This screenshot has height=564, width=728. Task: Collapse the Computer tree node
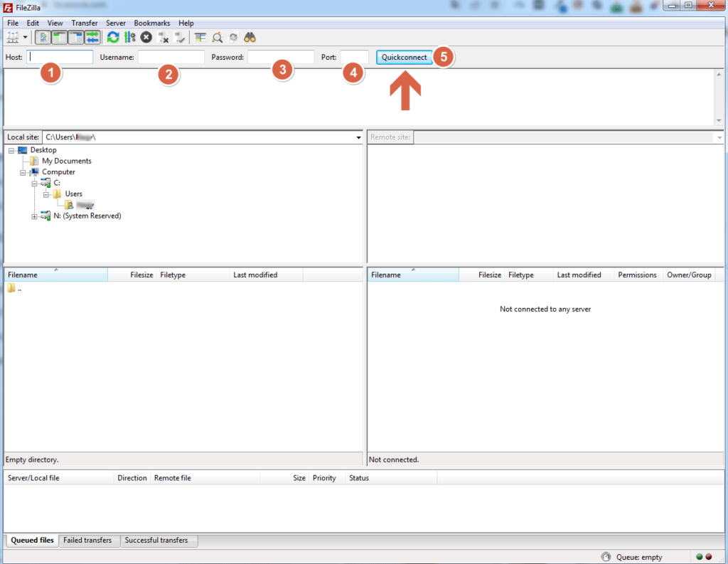[x=23, y=172]
